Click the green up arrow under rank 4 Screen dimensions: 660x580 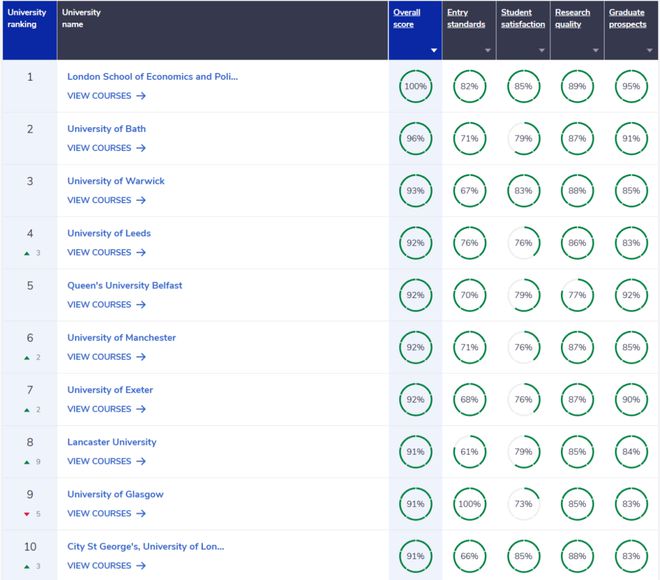(27, 253)
